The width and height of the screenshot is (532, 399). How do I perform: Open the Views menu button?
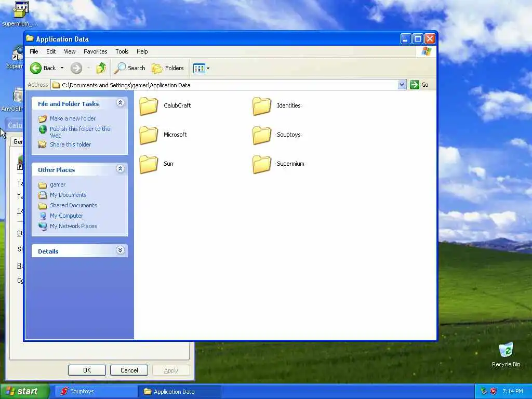pos(201,68)
